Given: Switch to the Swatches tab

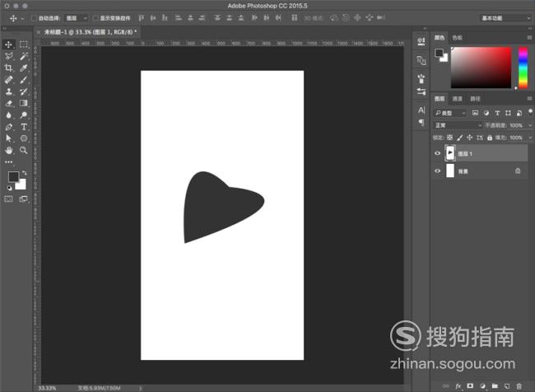Looking at the screenshot, I should [x=457, y=38].
